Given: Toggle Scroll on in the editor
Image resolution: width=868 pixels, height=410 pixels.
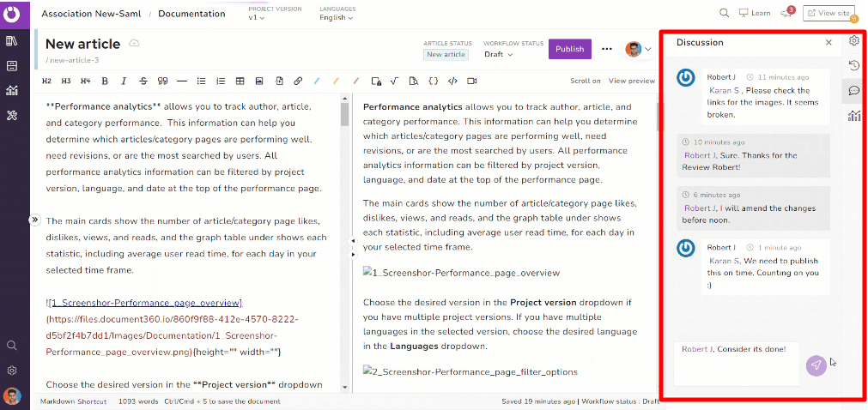Looking at the screenshot, I should click(585, 81).
